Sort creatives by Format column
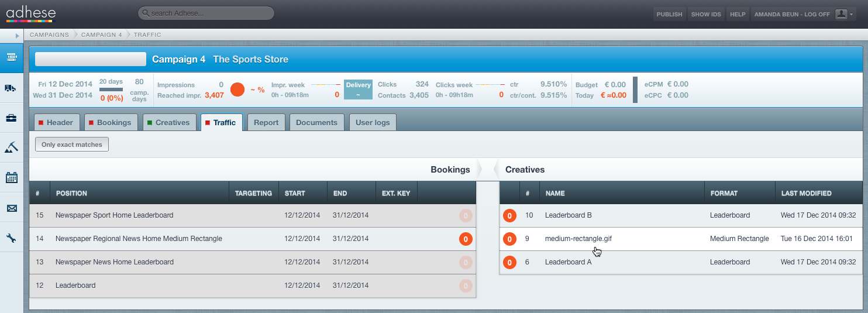The width and height of the screenshot is (868, 313). [x=739, y=193]
